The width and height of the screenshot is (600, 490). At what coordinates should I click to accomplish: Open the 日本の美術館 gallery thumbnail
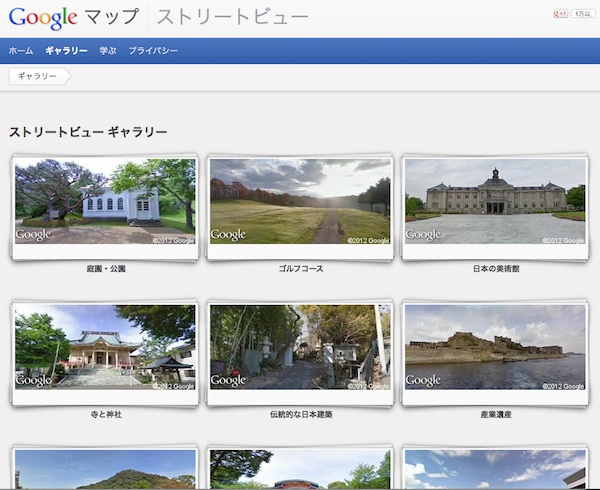point(495,203)
